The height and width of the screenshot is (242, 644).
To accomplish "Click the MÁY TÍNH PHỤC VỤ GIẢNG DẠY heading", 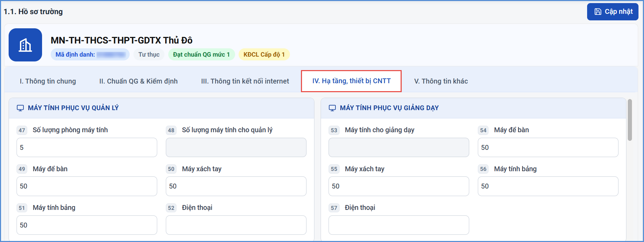I will 389,108.
